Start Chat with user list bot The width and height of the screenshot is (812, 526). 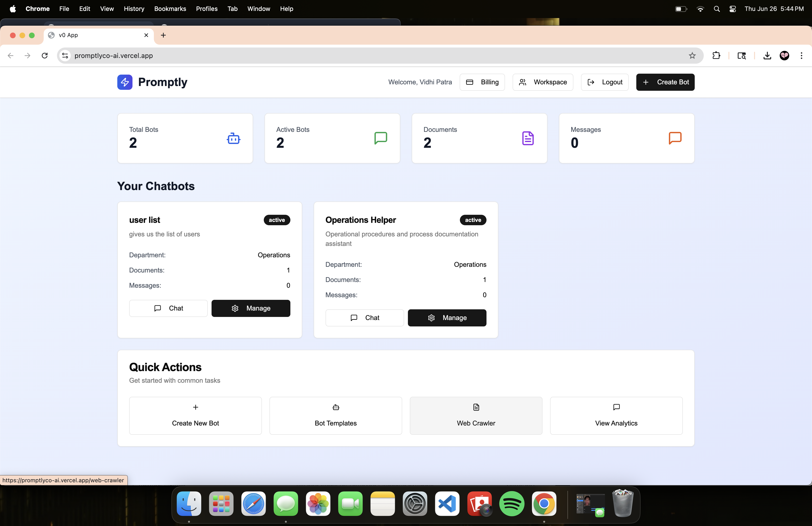click(x=168, y=308)
